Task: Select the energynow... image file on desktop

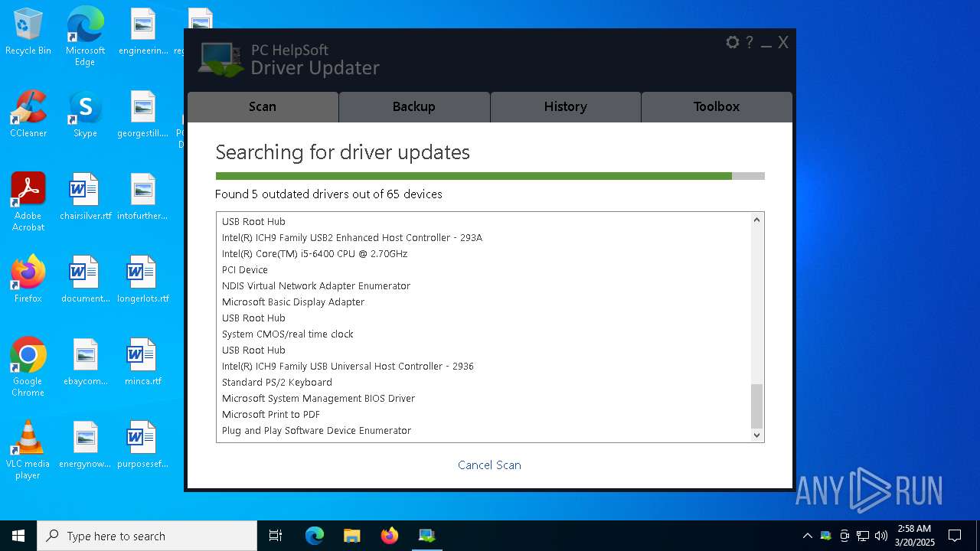Action: (x=85, y=445)
